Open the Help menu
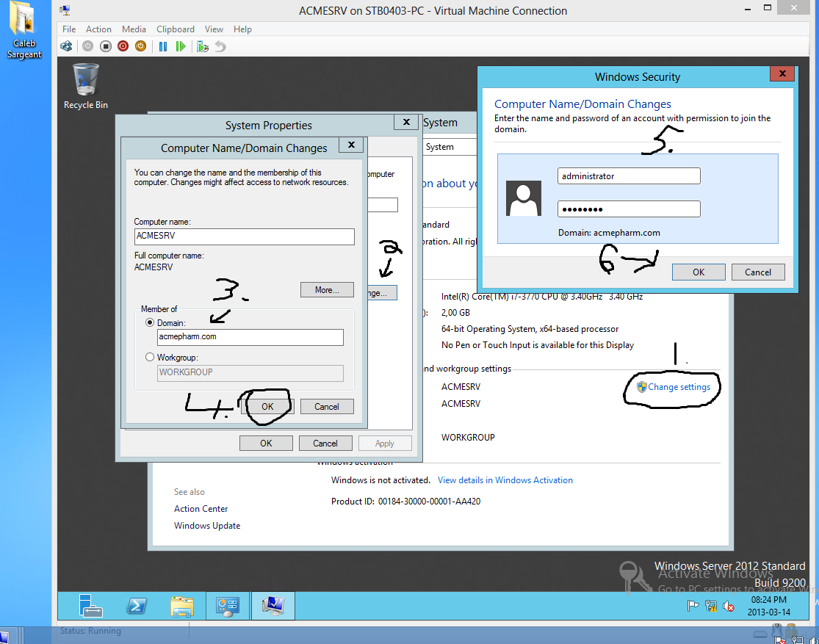 coord(242,29)
